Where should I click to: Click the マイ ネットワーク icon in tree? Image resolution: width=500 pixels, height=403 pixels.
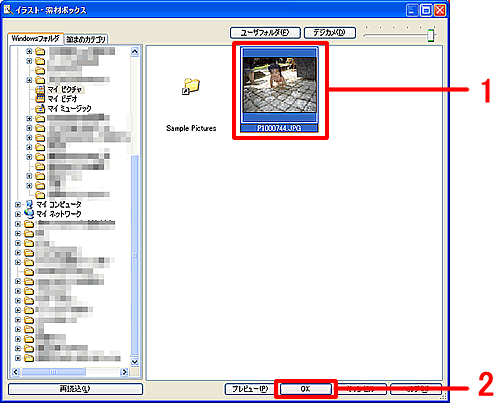[x=29, y=214]
